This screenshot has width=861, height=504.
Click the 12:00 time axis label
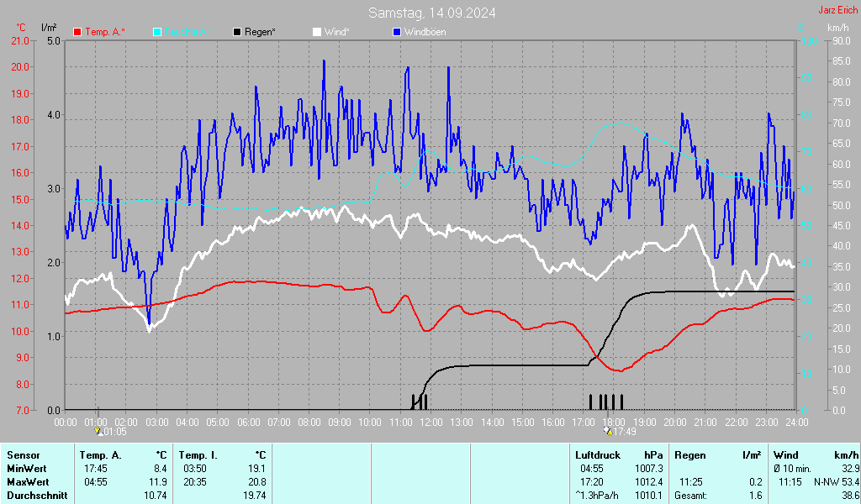(431, 422)
